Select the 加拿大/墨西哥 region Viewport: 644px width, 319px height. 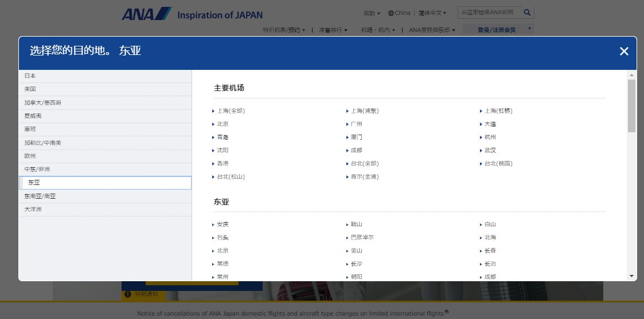(x=105, y=103)
